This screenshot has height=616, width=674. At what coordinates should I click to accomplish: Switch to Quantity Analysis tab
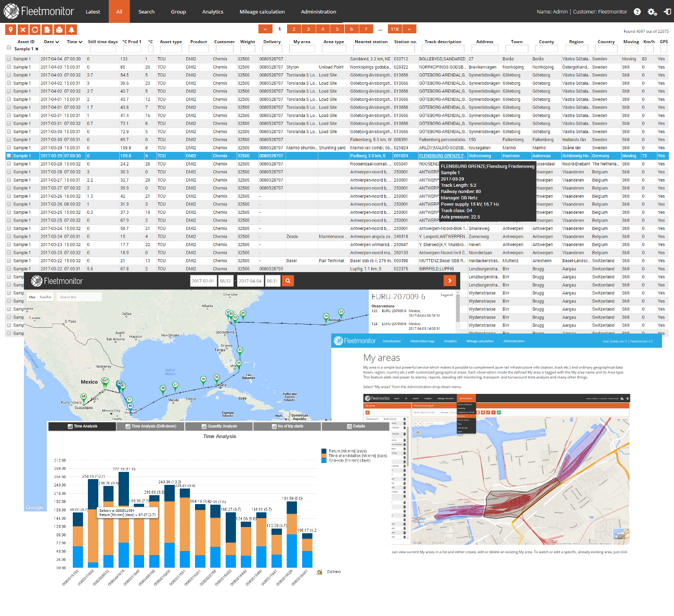coord(219,426)
